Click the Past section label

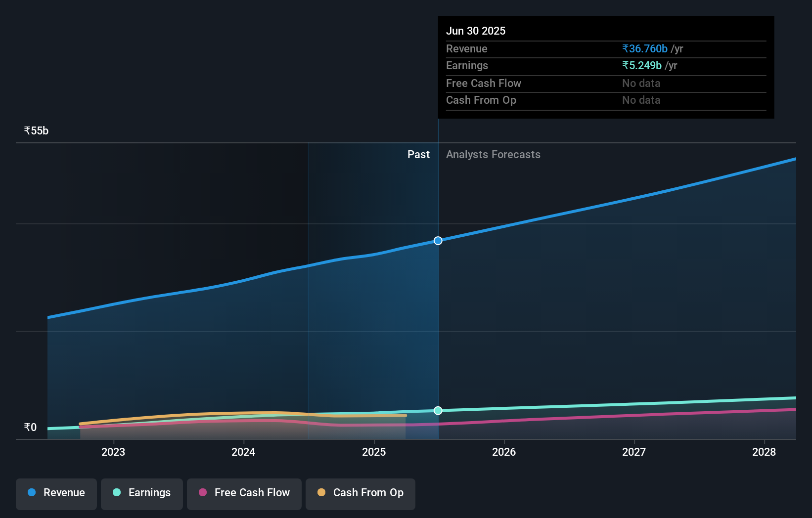click(x=419, y=154)
